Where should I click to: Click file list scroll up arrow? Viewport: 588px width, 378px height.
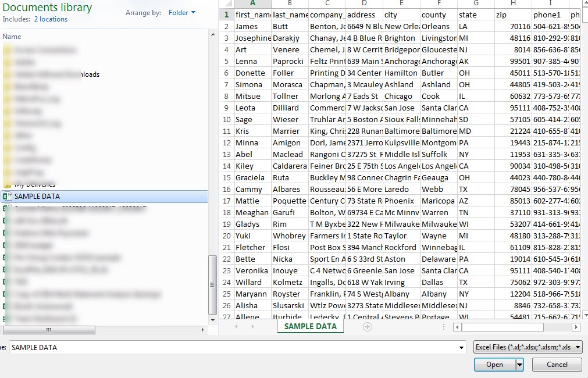(213, 34)
